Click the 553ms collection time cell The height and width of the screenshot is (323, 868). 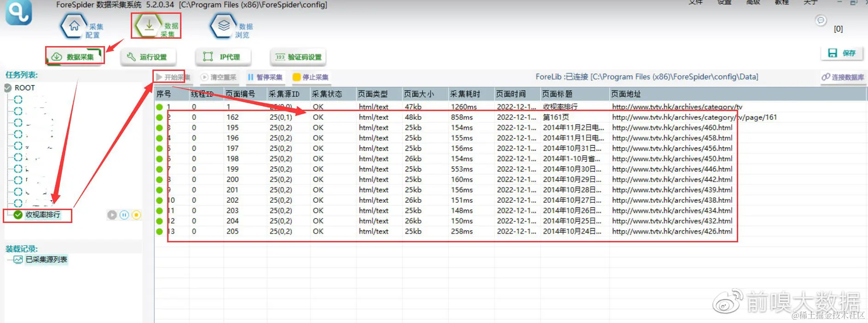pyautogui.click(x=462, y=169)
